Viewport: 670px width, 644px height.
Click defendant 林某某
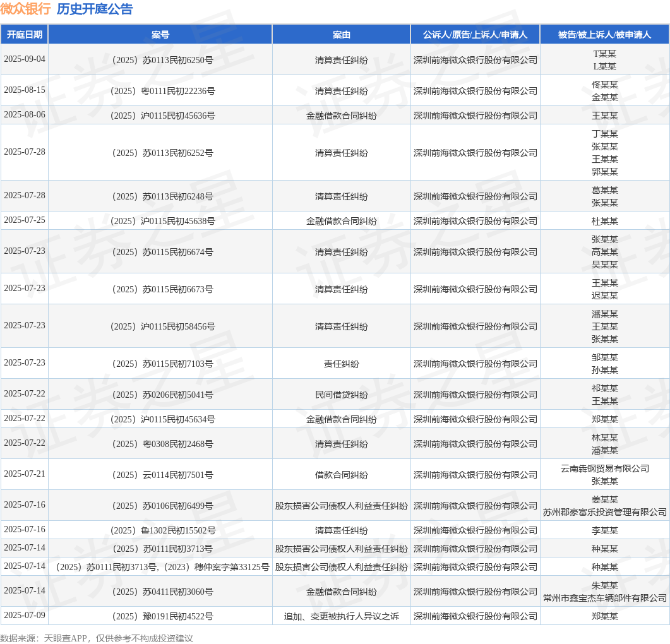coord(604,438)
